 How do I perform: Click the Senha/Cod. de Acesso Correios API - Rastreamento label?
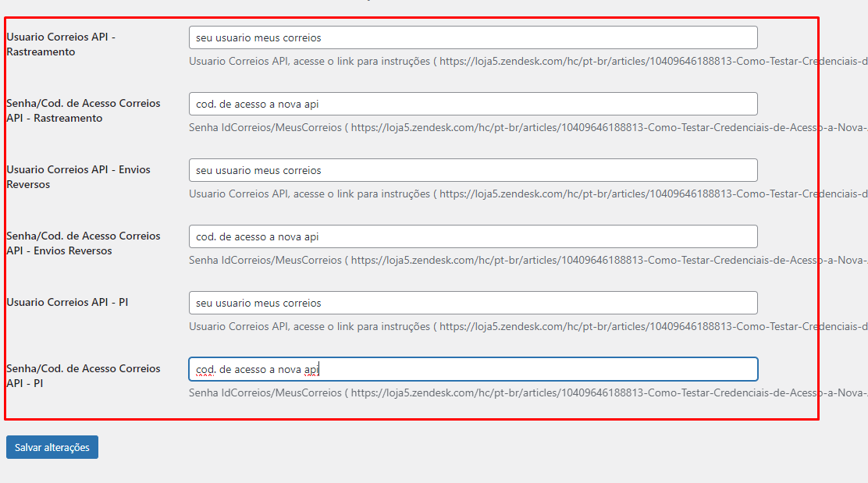(x=84, y=111)
